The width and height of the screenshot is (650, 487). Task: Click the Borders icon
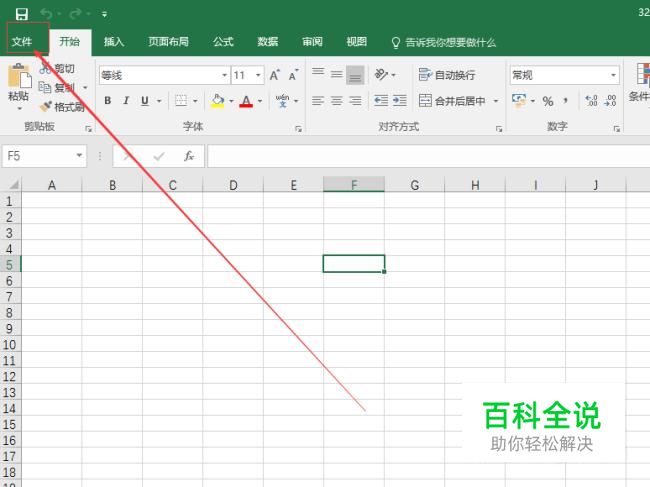click(181, 101)
